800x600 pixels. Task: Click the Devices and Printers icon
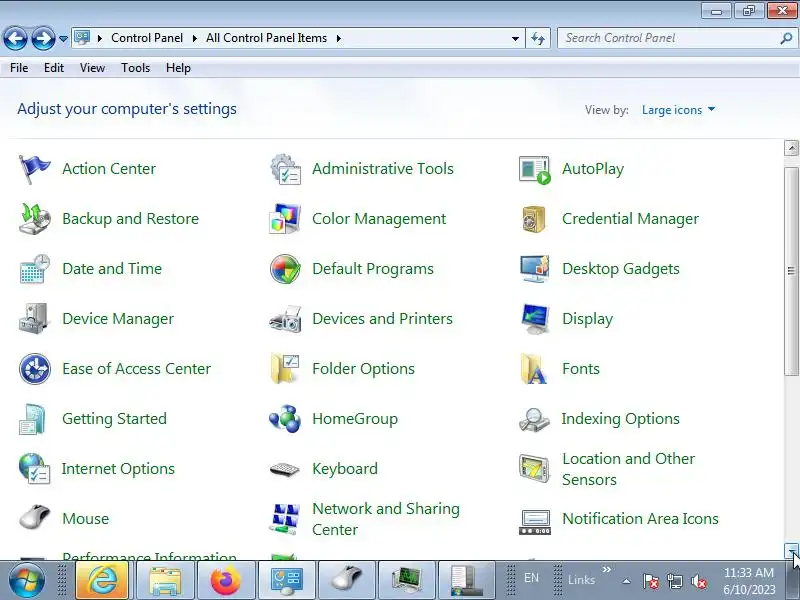click(285, 319)
